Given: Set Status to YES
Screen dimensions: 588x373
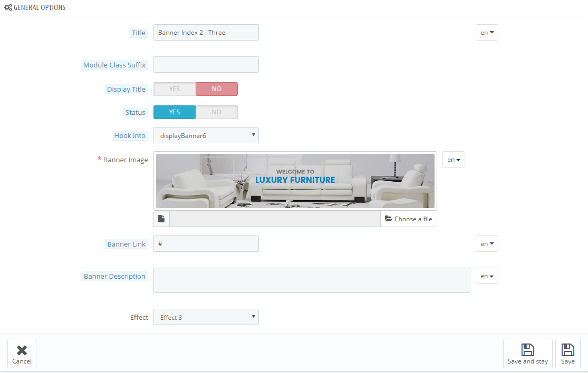Looking at the screenshot, I should [x=175, y=112].
